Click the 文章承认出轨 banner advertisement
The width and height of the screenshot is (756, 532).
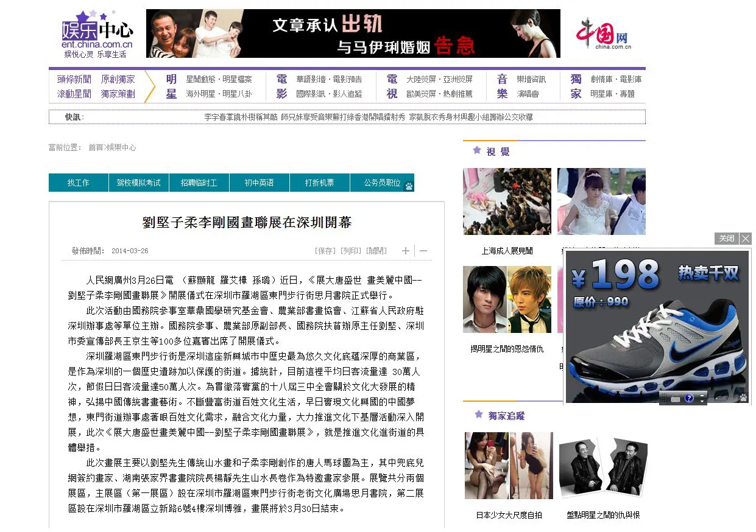coord(353,33)
